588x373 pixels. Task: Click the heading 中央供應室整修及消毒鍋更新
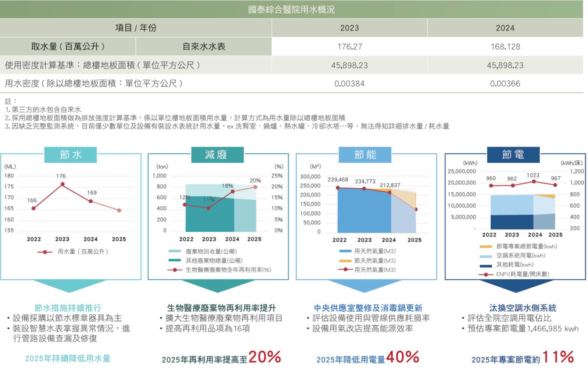[x=368, y=308]
